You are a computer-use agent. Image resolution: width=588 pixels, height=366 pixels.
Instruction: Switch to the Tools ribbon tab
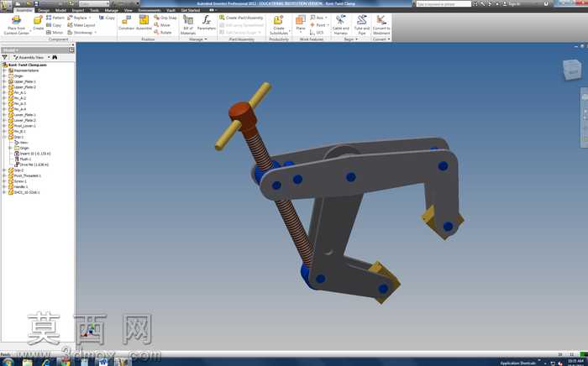click(x=94, y=10)
